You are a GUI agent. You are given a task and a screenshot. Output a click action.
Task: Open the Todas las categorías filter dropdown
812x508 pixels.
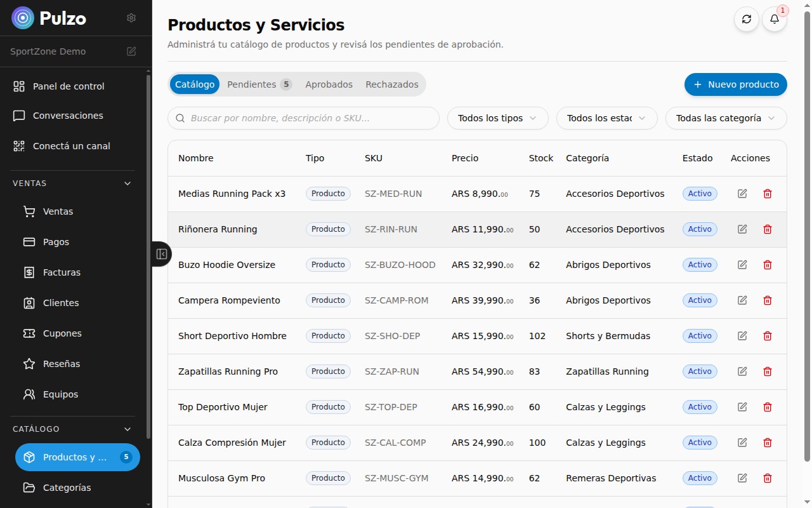(726, 118)
